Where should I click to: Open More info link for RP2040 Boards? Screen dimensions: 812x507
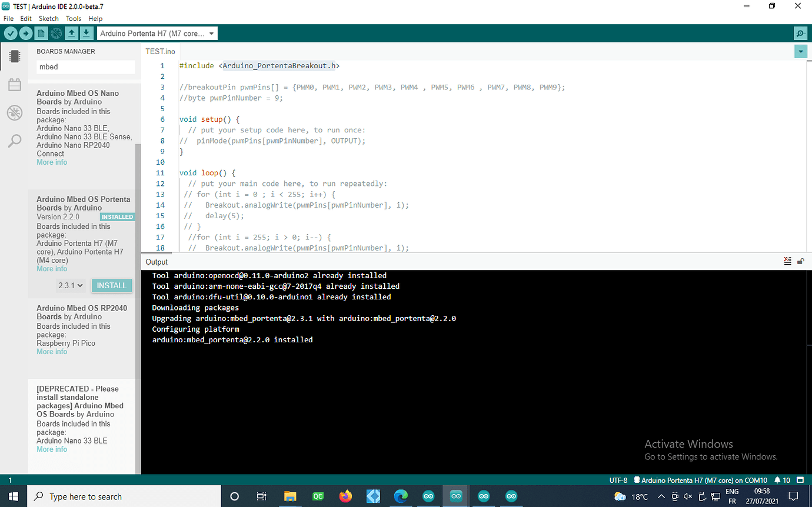coord(52,351)
